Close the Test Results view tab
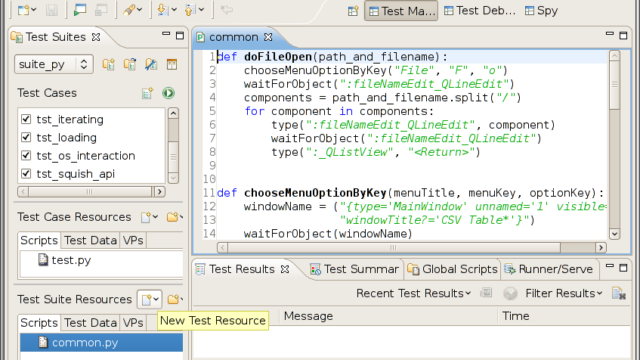This screenshot has height=360, width=640. [285, 269]
